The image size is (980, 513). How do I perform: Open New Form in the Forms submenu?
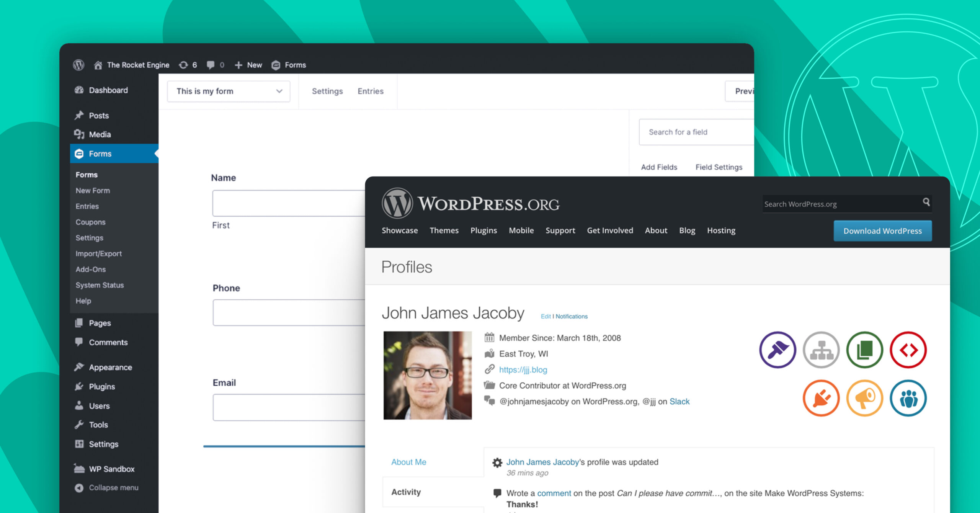tap(93, 190)
